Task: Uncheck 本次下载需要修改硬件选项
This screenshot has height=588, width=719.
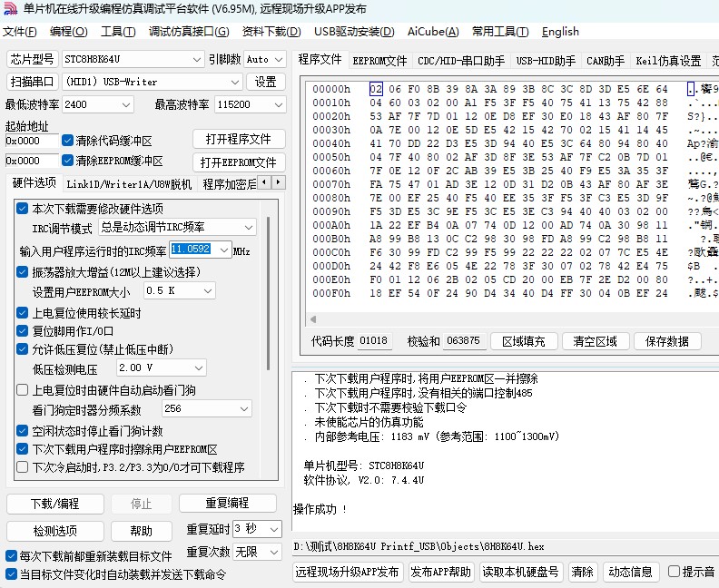Action: (22, 209)
